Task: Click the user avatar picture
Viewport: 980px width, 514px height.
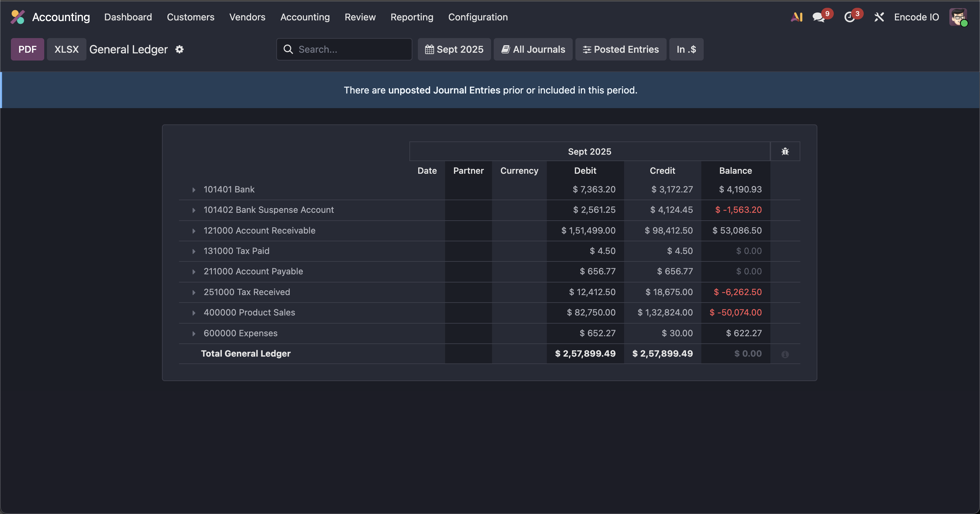Action: tap(958, 17)
